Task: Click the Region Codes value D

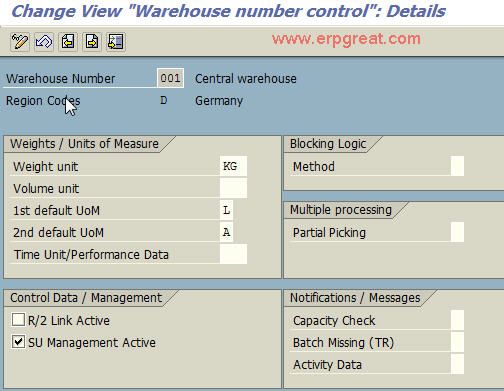Action: tap(164, 100)
